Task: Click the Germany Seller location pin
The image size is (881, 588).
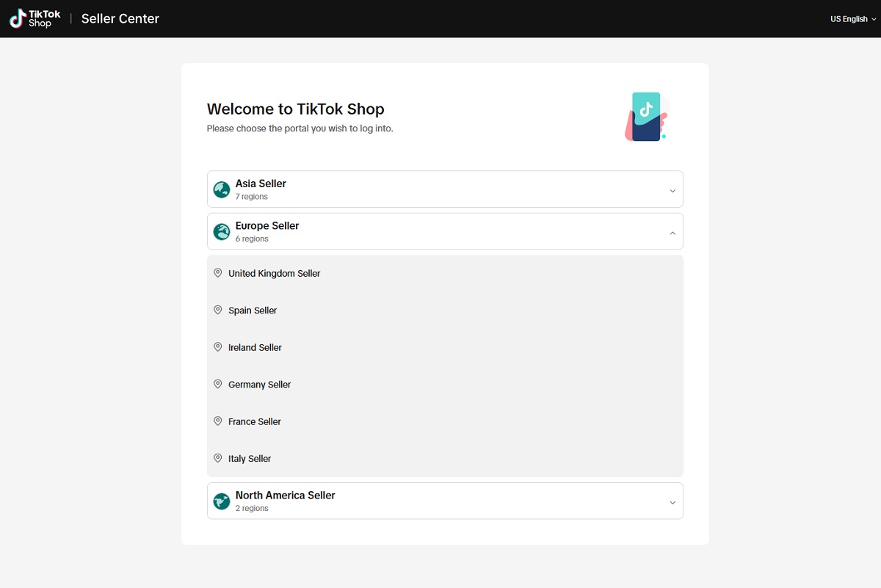Action: 217,385
